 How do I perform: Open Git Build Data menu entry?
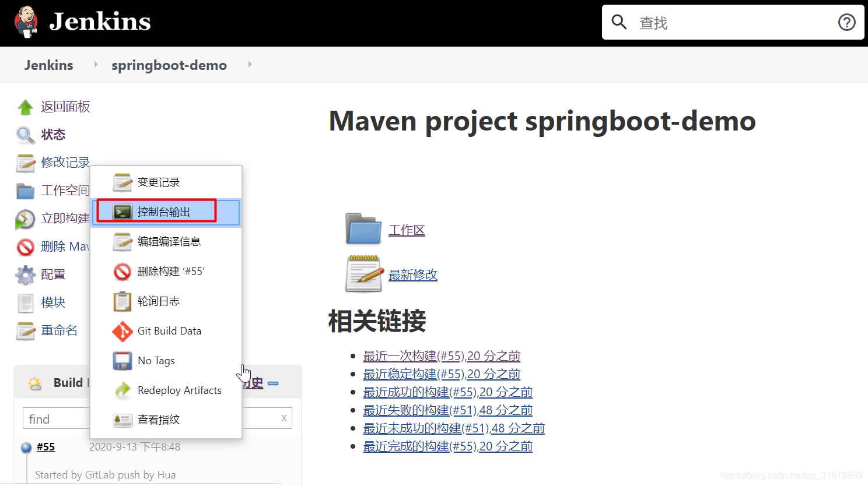[166, 331]
